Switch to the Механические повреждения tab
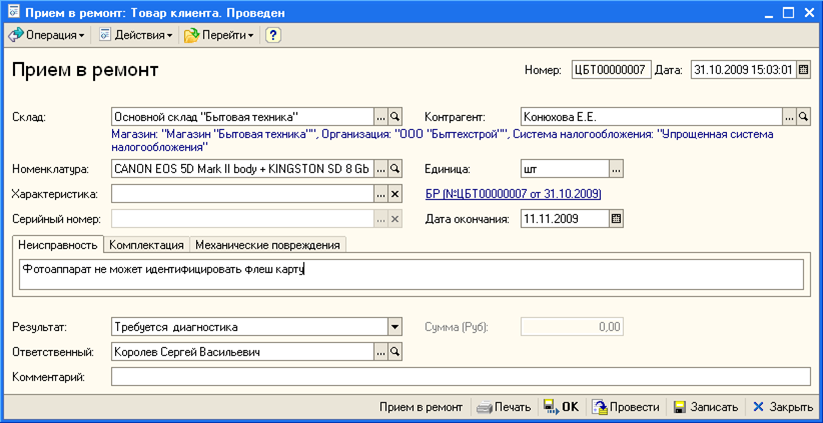Image resolution: width=823 pixels, height=423 pixels. [268, 245]
